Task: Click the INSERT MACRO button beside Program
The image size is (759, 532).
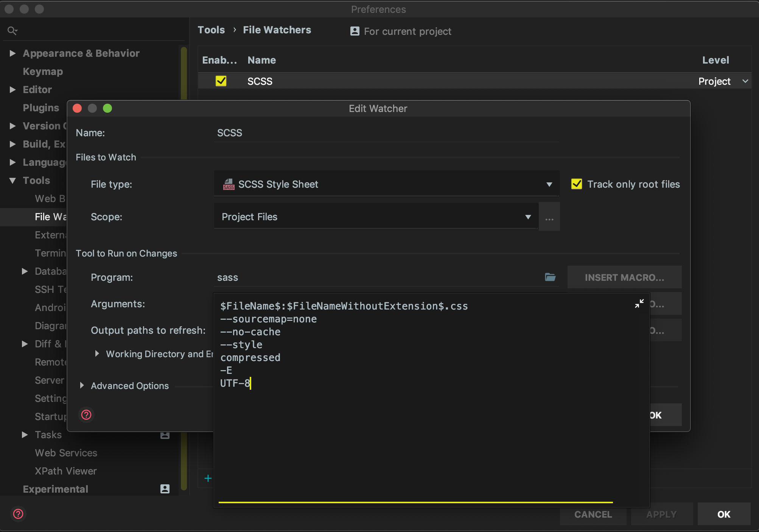Action: click(x=624, y=277)
